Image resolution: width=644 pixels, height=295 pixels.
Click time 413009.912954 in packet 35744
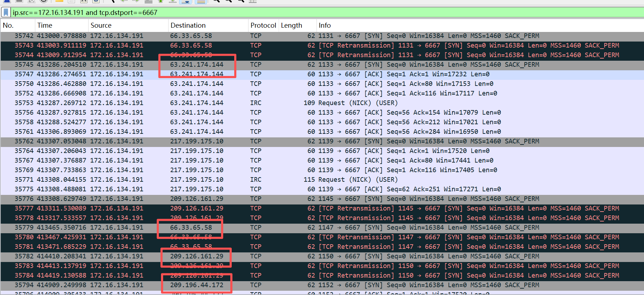tap(61, 55)
